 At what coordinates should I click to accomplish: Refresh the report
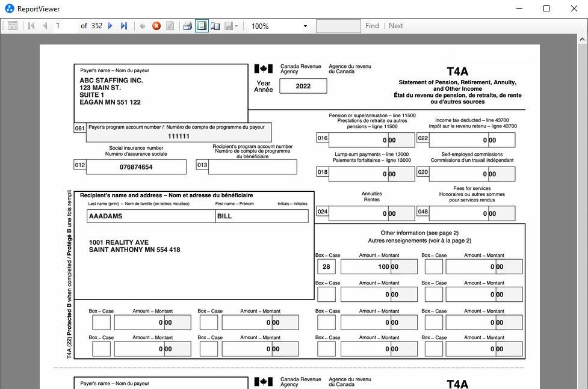(170, 26)
